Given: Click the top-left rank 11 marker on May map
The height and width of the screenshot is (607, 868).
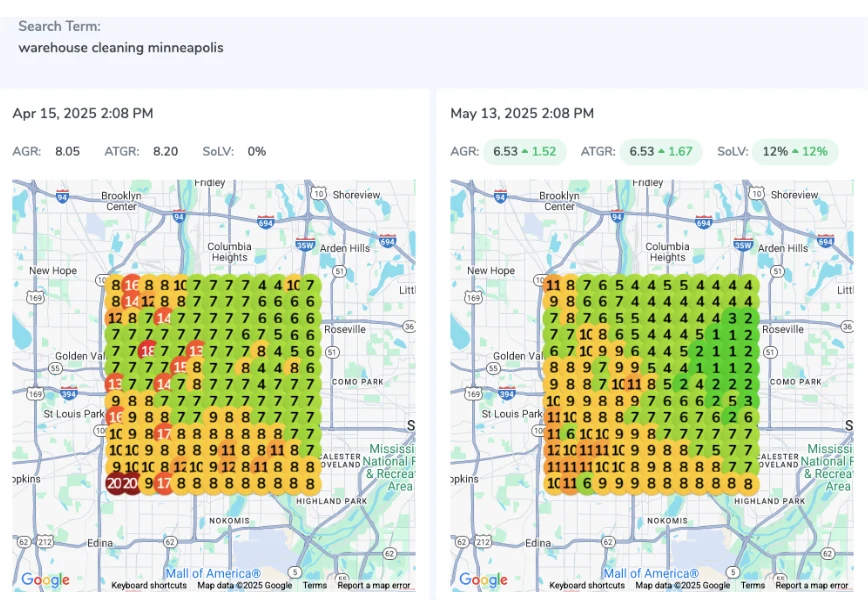Looking at the screenshot, I should (x=553, y=285).
